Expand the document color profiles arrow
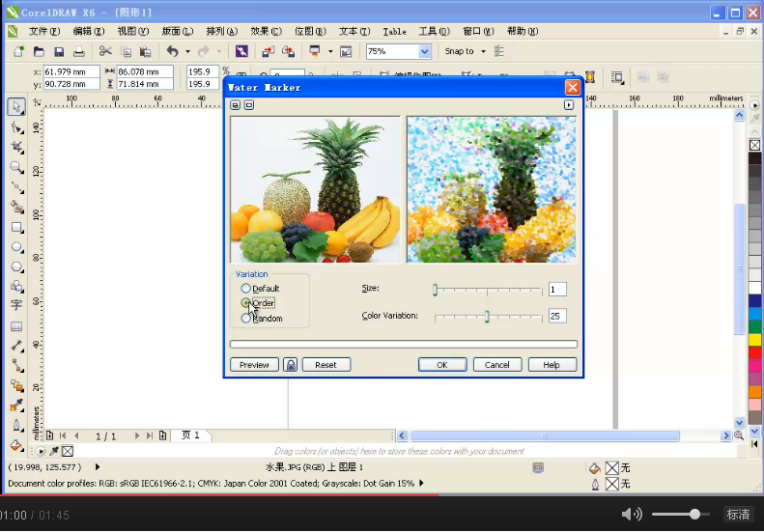Image resolution: width=764 pixels, height=532 pixels. pos(421,484)
